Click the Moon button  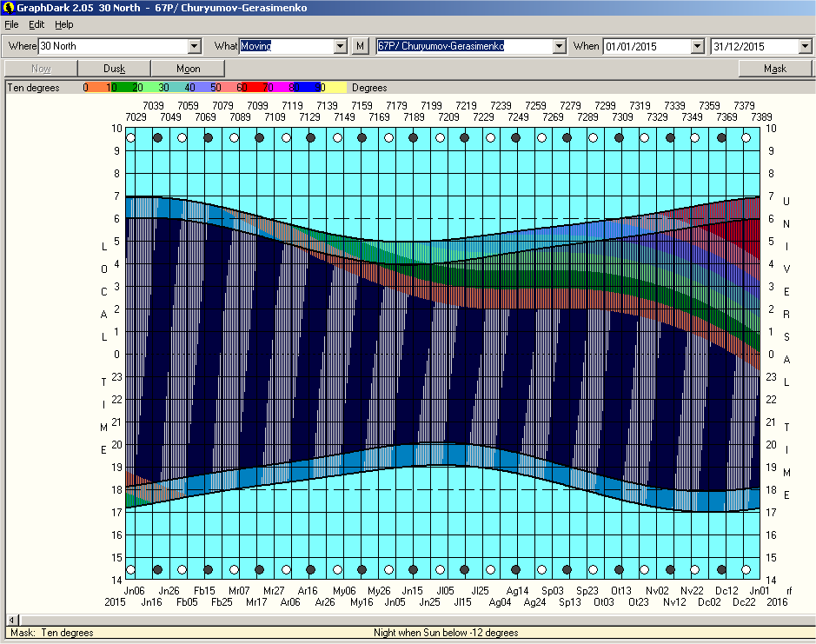pyautogui.click(x=188, y=69)
